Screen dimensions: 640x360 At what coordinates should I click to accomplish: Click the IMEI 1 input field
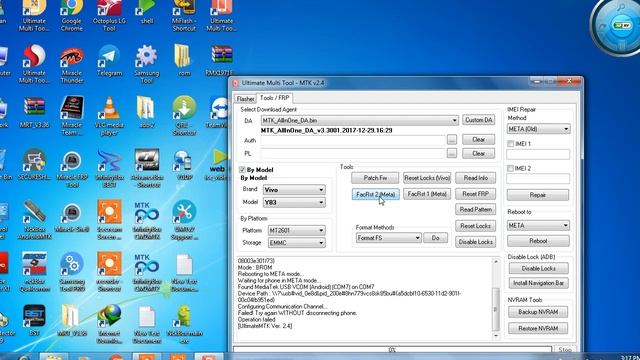click(x=538, y=154)
